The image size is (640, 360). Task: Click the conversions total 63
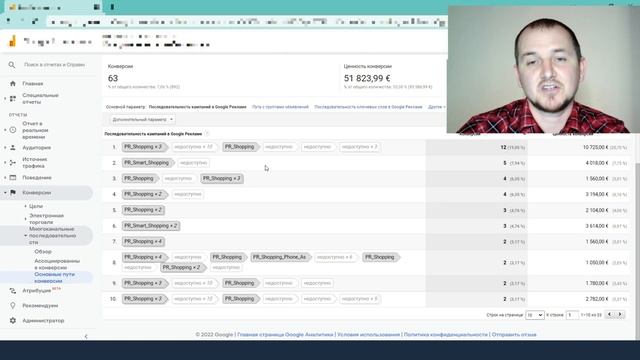coord(113,78)
